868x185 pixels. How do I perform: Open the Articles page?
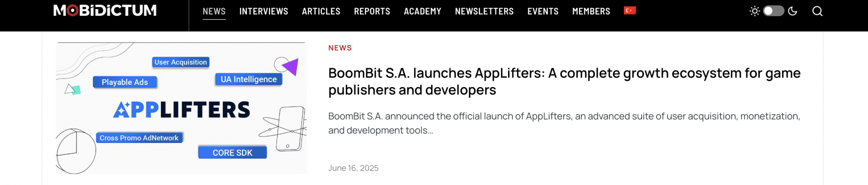[x=321, y=11]
